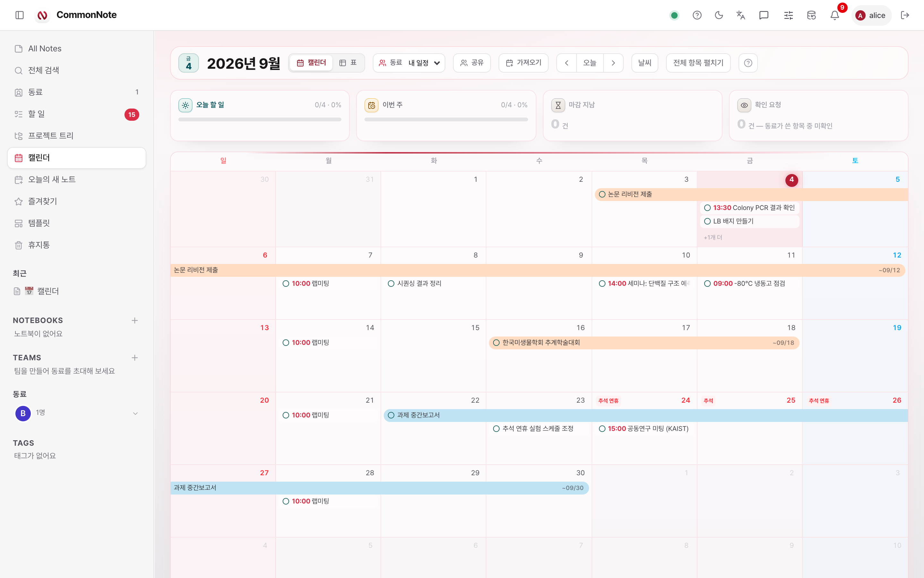Check off 09:00 -80°C 냉동고 점검
The image size is (924, 578).
click(707, 283)
